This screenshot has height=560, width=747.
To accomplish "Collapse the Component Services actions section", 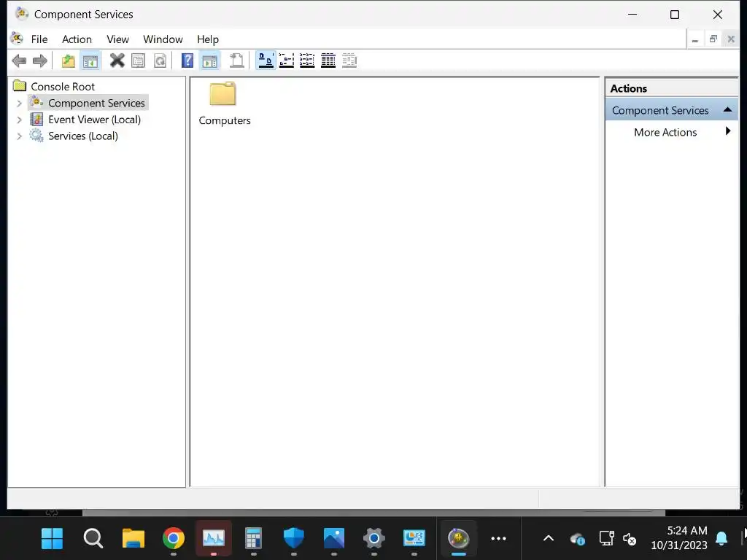I will point(727,110).
